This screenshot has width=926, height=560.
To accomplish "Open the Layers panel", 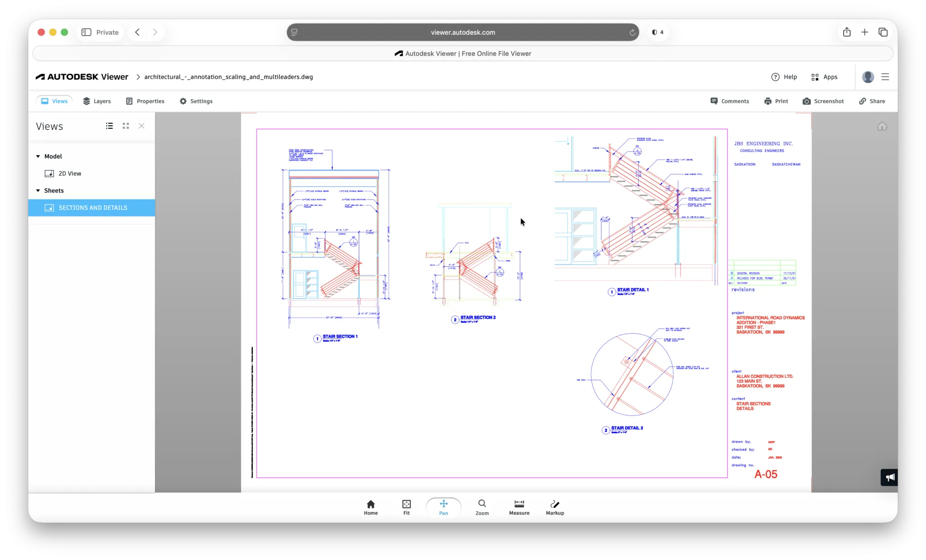I will pyautogui.click(x=96, y=101).
